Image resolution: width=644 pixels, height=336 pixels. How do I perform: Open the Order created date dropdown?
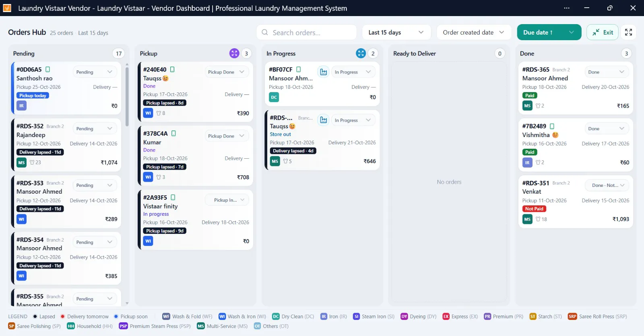pos(474,33)
